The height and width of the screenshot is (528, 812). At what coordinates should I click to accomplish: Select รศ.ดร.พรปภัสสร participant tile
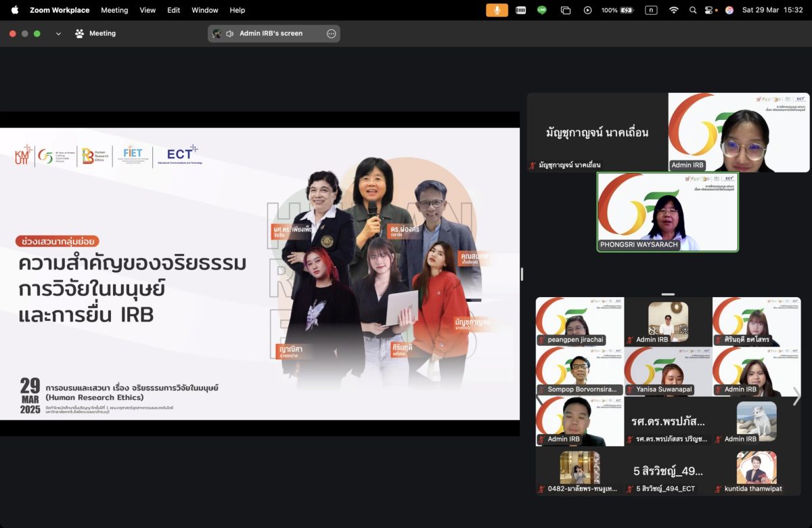pos(668,421)
